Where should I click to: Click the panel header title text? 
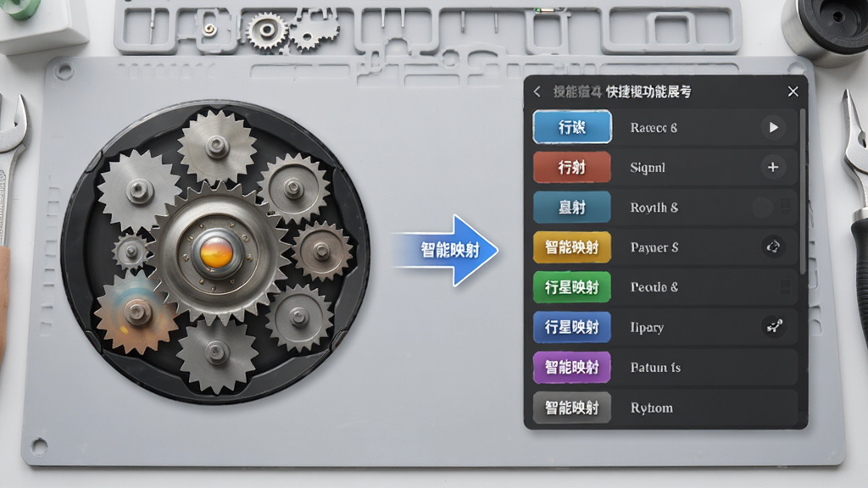point(622,91)
